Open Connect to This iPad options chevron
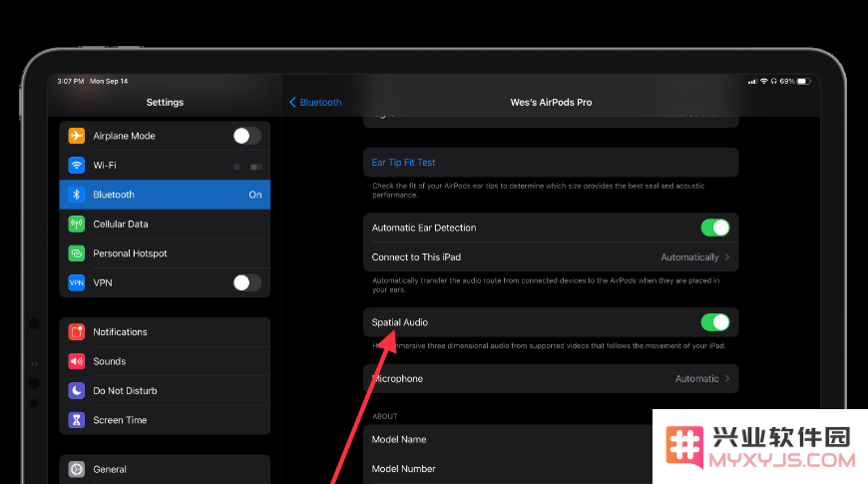868x484 pixels. point(727,256)
